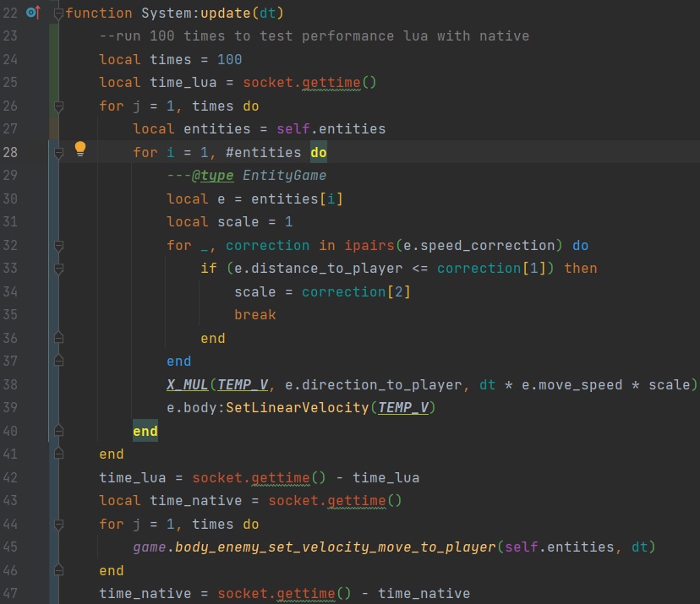
Task: Collapse the System:update function fold marker
Action: (x=58, y=14)
